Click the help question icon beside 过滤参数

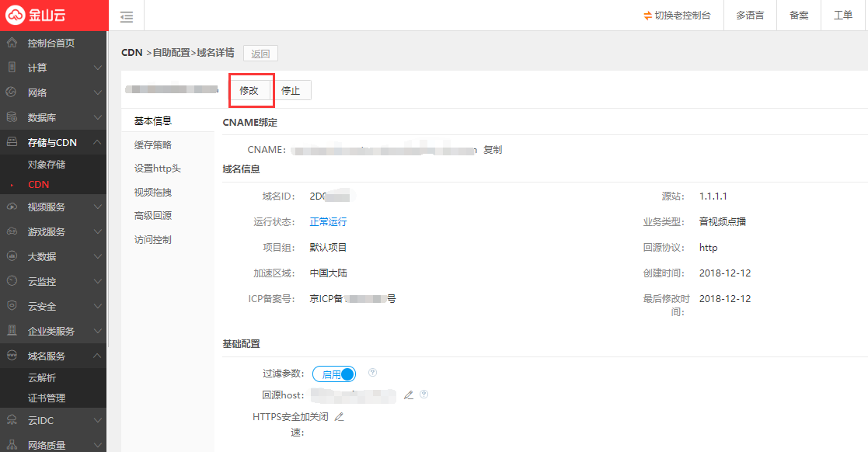[372, 372]
